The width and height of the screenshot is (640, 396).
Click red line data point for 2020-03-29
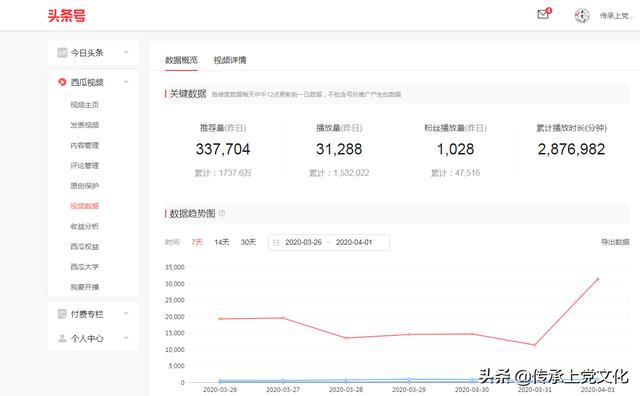tap(409, 334)
